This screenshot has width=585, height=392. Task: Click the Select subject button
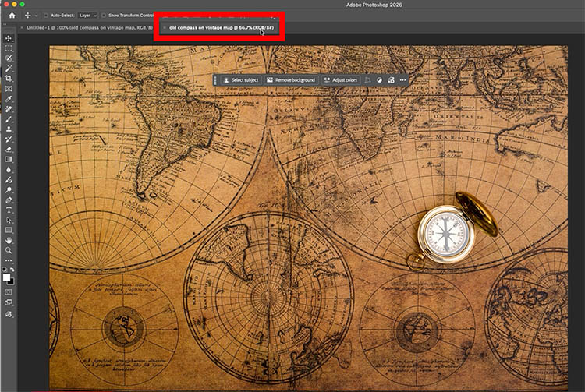coord(240,79)
